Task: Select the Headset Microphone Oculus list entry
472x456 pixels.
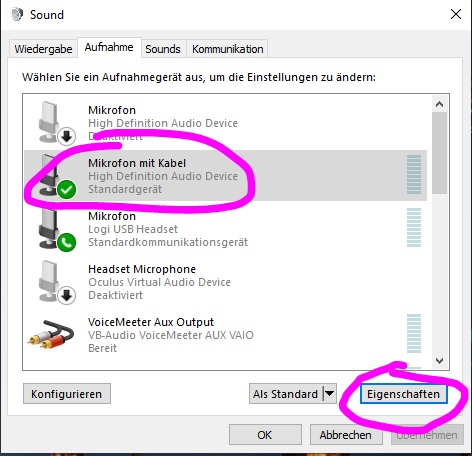Action: [x=225, y=282]
